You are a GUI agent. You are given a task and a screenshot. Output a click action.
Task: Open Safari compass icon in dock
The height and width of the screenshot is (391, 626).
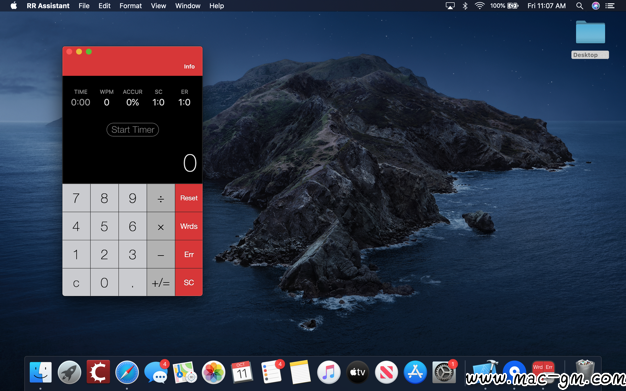coord(127,372)
